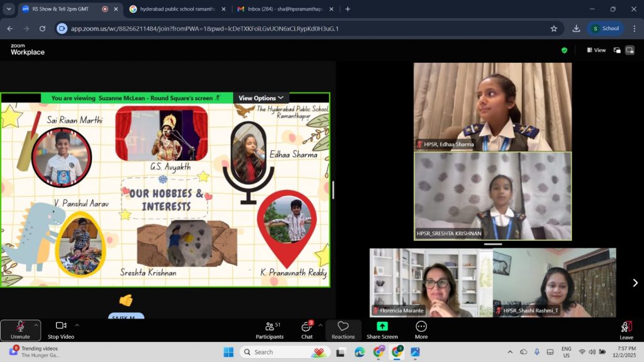Open the Chat panel
Image resolution: width=644 pixels, height=362 pixels.
(307, 329)
